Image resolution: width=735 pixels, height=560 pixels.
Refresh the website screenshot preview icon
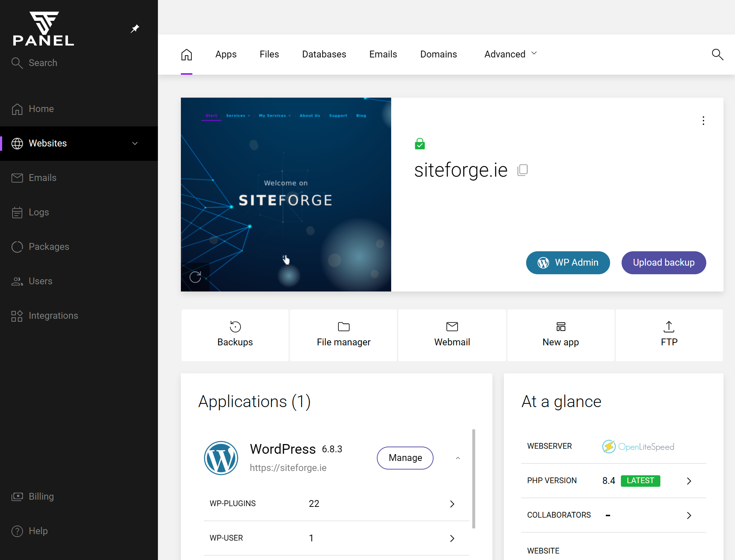pos(195,277)
